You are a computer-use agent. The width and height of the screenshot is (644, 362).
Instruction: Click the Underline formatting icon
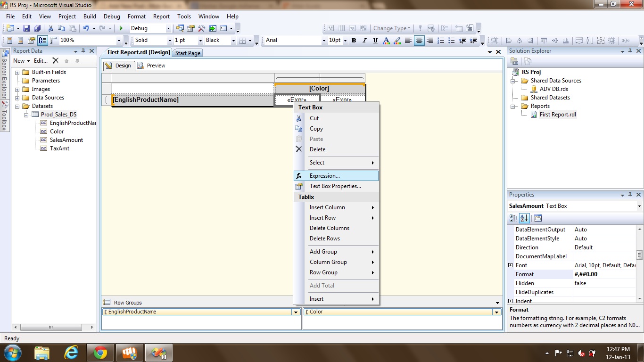click(375, 41)
